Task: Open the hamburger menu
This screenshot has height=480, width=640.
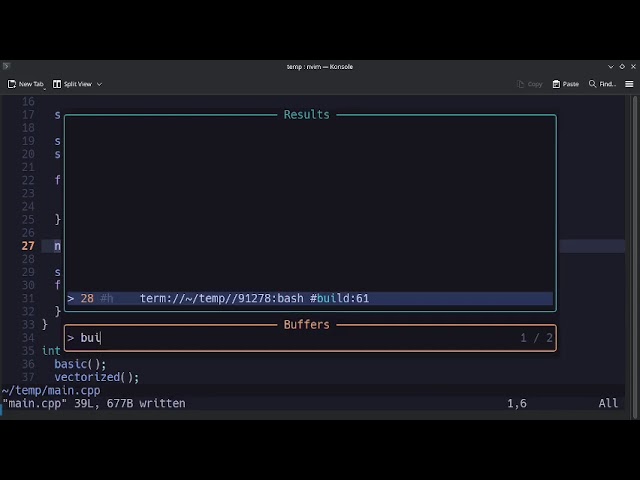Action: 629,84
